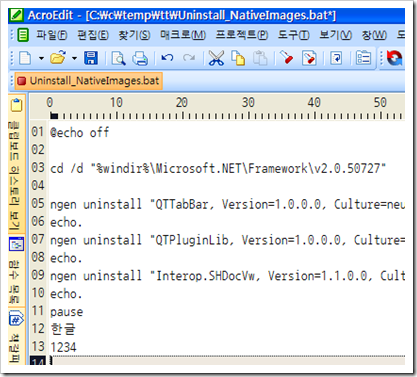This screenshot has width=417, height=377.
Task: Open the 파일(F) menu
Action: pyautogui.click(x=52, y=35)
